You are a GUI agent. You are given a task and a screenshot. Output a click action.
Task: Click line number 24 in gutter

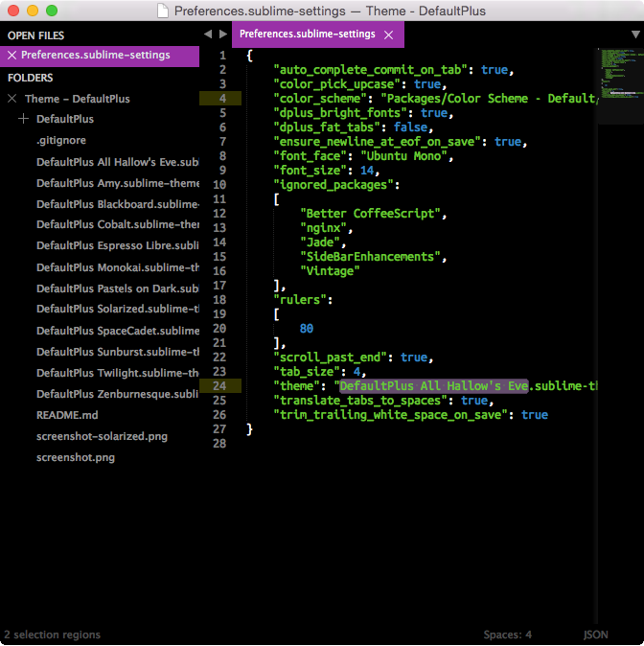pos(219,385)
